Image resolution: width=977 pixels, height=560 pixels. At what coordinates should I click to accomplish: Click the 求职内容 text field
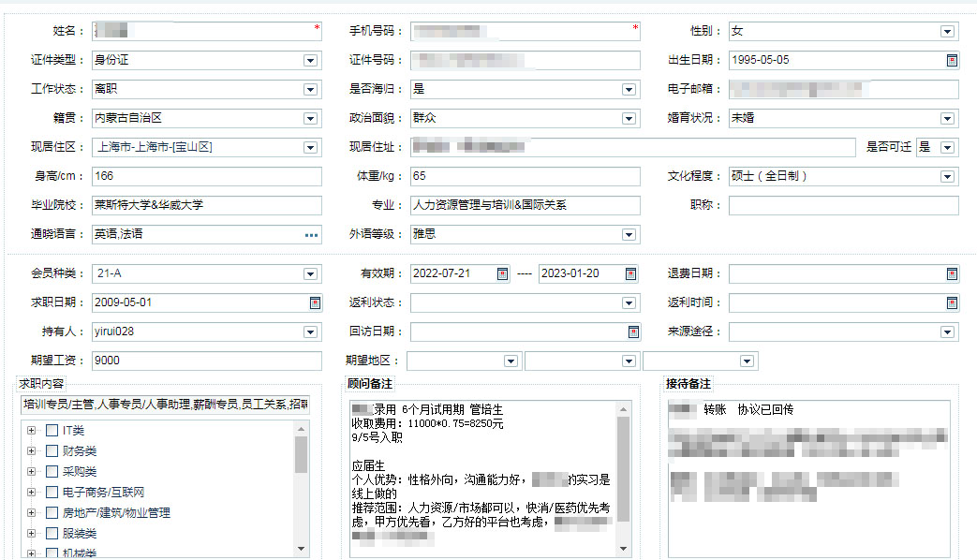pos(165,405)
